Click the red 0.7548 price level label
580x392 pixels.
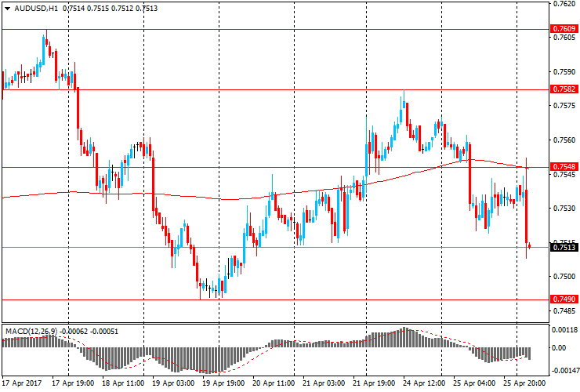click(564, 167)
